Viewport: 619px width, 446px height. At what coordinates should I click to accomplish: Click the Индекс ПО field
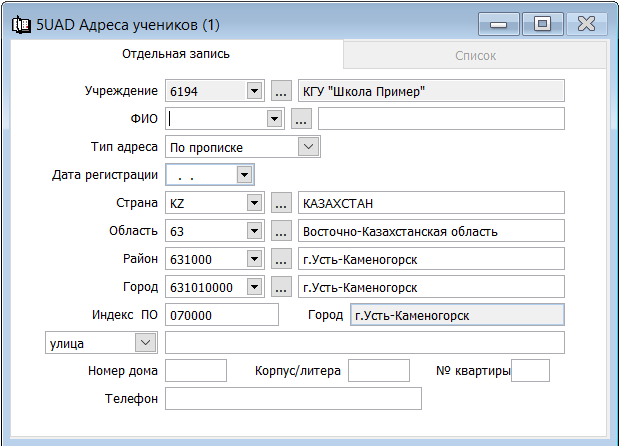pyautogui.click(x=222, y=315)
